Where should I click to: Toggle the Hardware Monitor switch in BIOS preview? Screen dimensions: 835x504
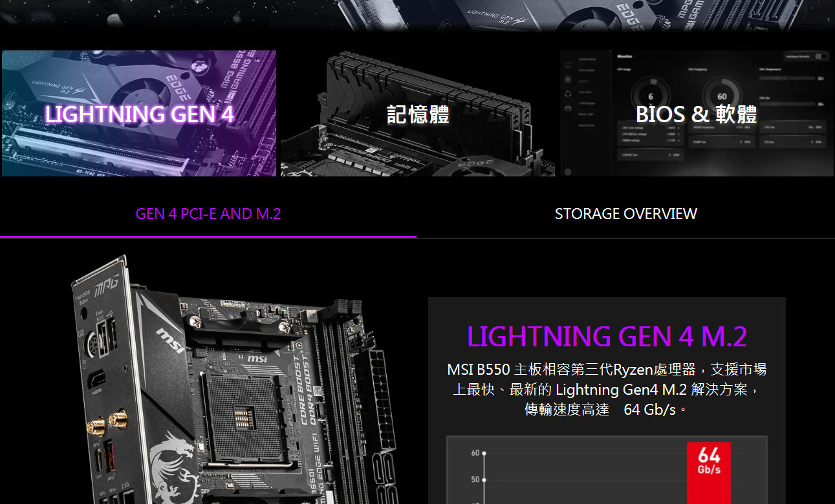tap(821, 56)
